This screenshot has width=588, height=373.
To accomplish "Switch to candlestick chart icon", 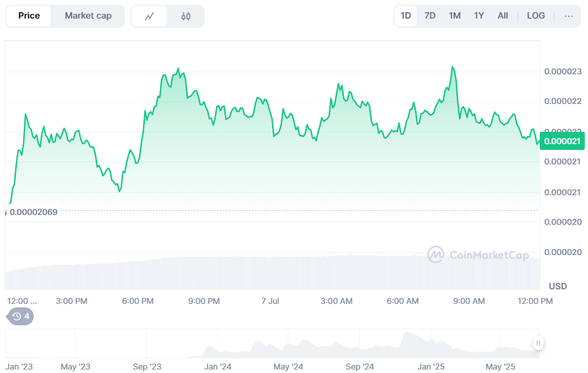I will coord(186,16).
